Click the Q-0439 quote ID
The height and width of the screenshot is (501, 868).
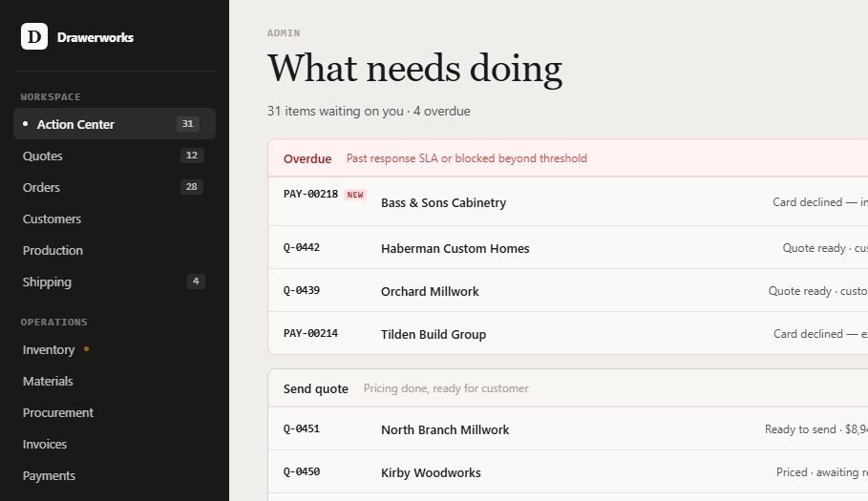click(x=302, y=290)
